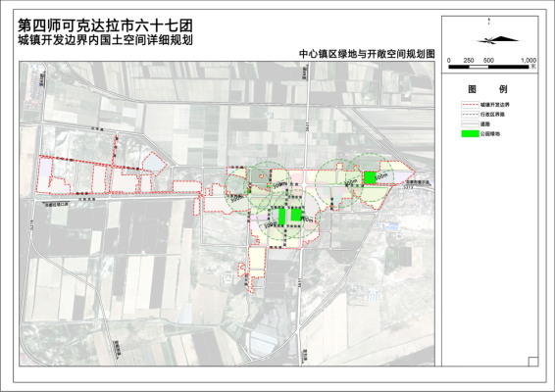
Task: Click the 250 label on the scale
Action: [469, 60]
